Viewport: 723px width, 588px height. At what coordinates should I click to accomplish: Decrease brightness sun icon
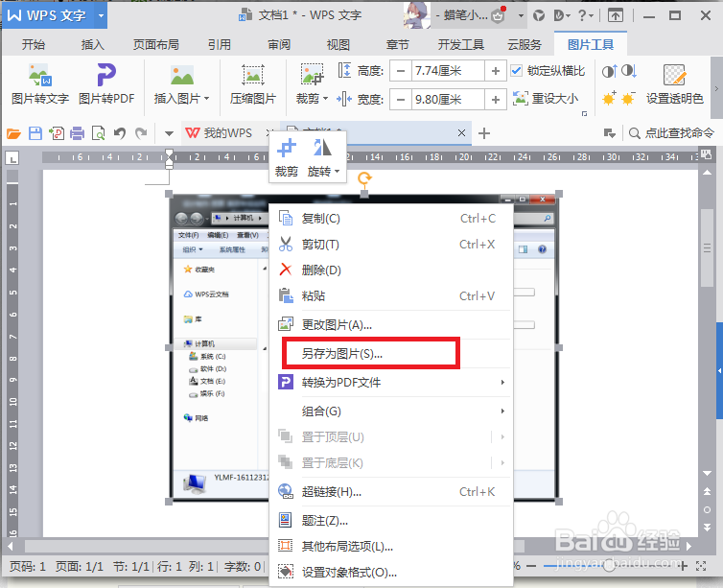[x=628, y=98]
